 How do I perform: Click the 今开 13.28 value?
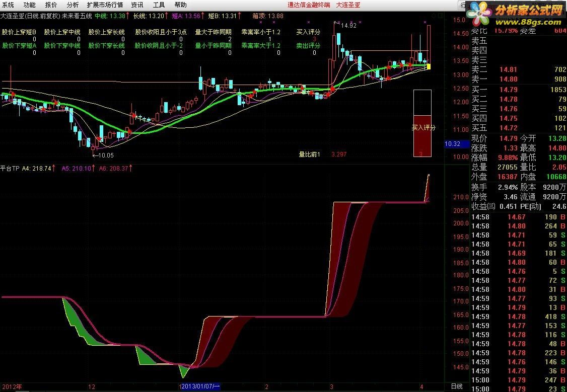[557, 138]
